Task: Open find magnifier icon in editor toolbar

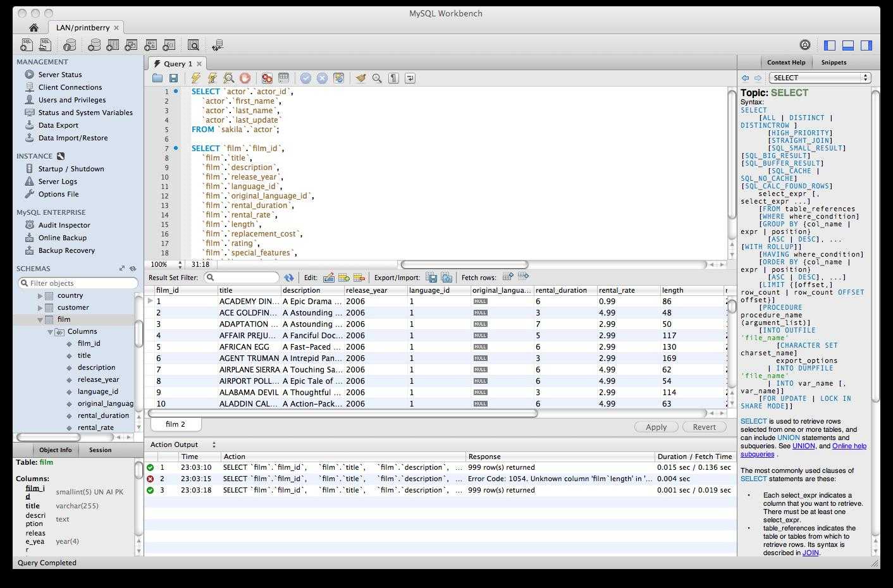Action: [x=377, y=78]
